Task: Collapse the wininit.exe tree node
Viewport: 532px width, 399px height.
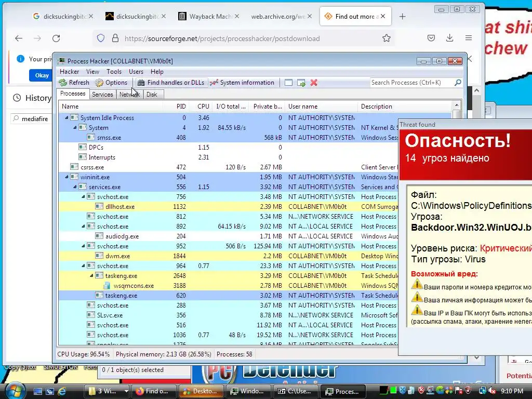Action: [66, 177]
